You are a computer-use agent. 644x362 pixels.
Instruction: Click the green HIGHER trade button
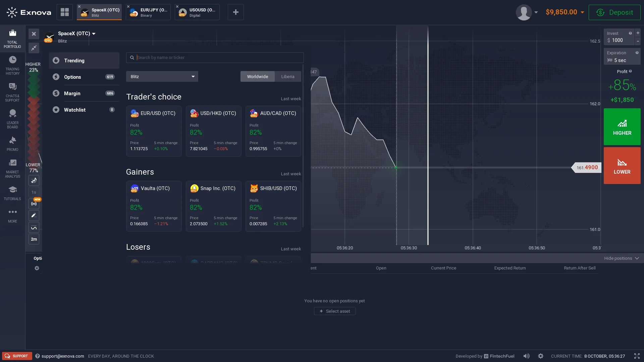(x=622, y=127)
